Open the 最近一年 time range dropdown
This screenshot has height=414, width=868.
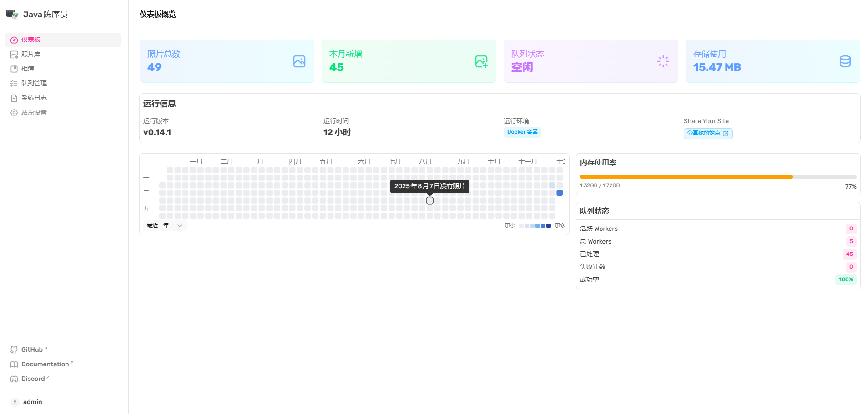pyautogui.click(x=164, y=225)
